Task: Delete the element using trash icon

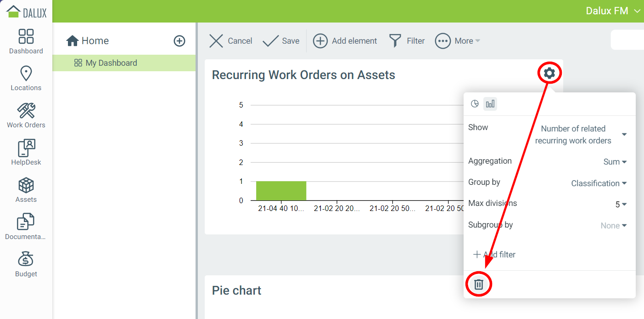Action: coord(479,285)
